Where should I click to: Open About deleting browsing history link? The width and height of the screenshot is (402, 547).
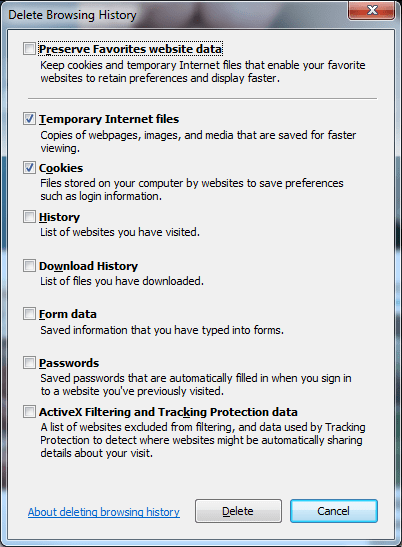point(104,512)
